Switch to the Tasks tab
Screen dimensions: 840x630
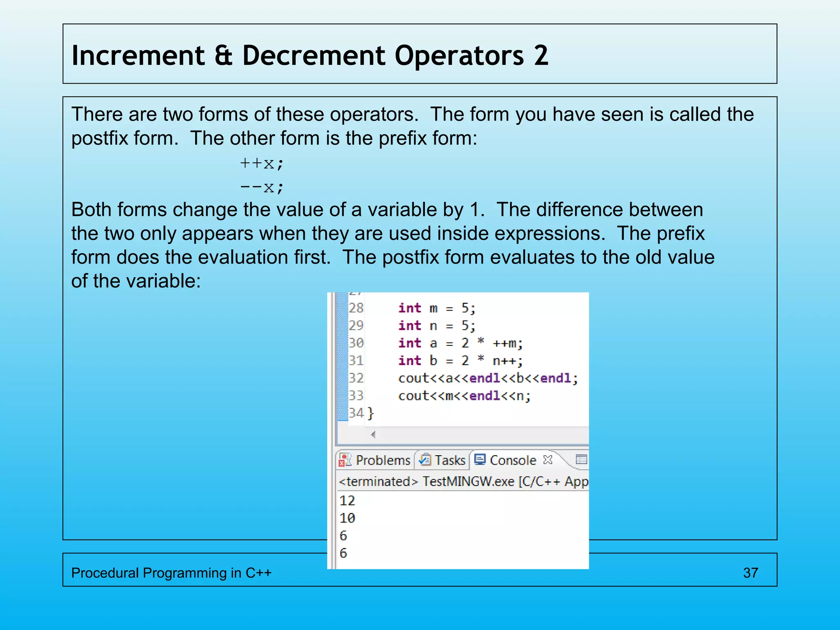pos(443,460)
